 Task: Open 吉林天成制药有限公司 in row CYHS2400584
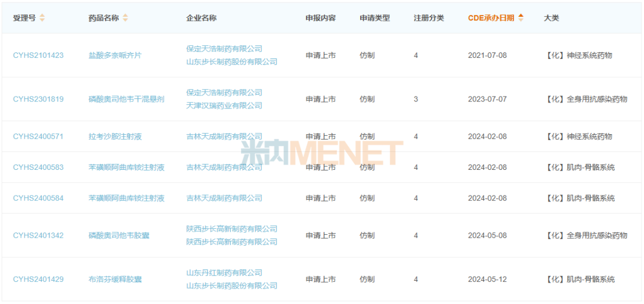click(224, 198)
